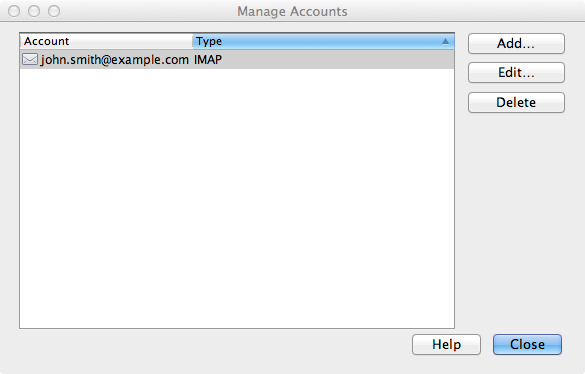Open Edit... for the selected account
This screenshot has width=585, height=374.
516,72
